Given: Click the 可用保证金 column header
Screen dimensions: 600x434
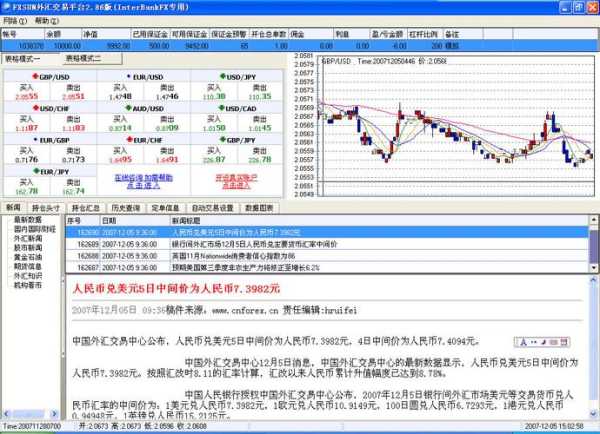Looking at the screenshot, I should (x=189, y=34).
